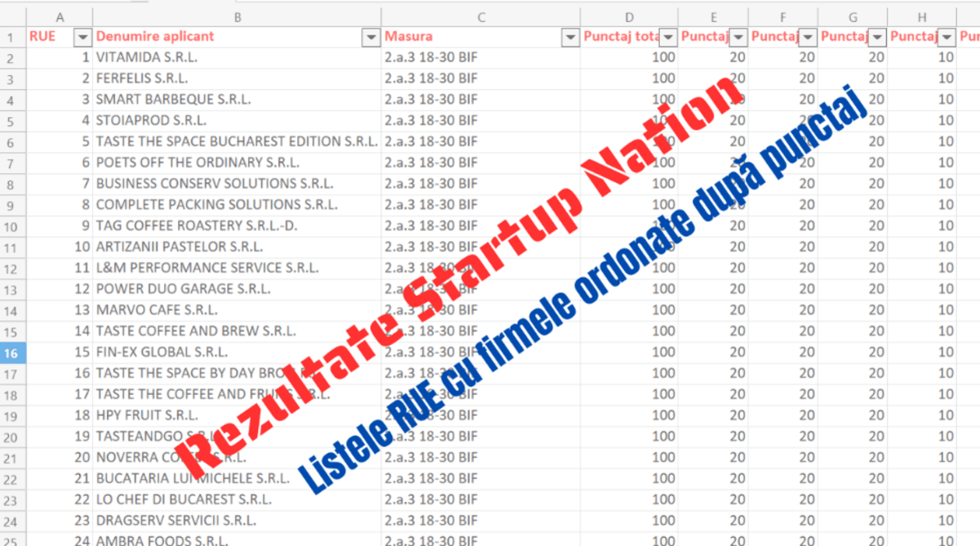Click the 'RUE' header cell text

tap(42, 37)
